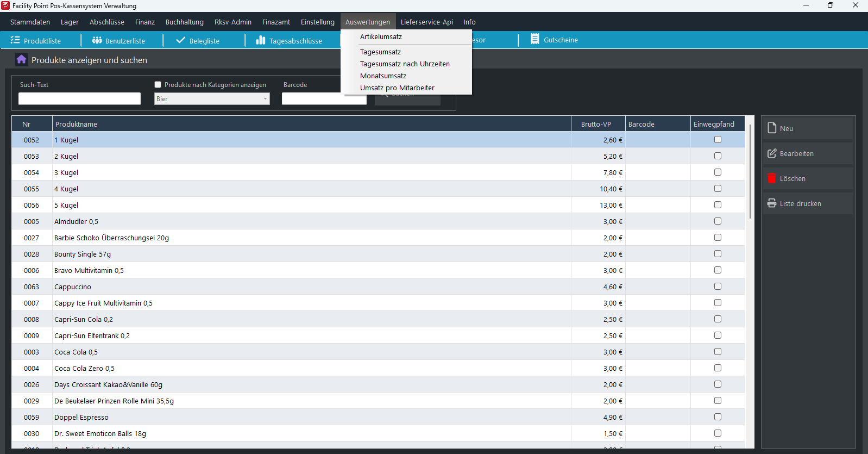Open the Buchhaltung menu
The width and height of the screenshot is (868, 454).
tap(185, 22)
